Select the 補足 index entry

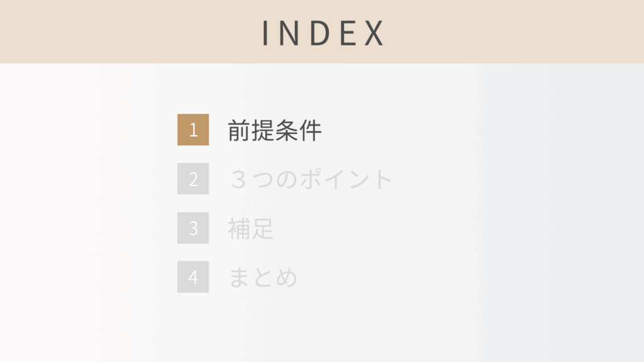coord(251,229)
